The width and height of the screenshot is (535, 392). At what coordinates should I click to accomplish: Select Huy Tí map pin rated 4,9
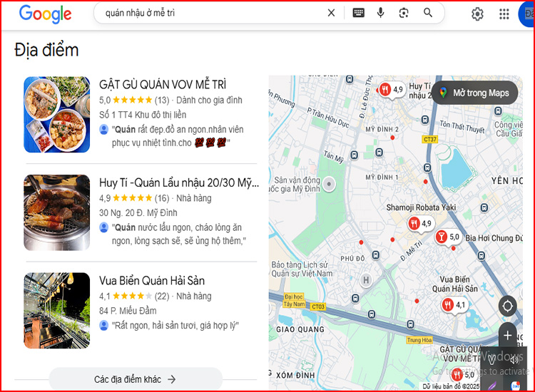(x=392, y=90)
